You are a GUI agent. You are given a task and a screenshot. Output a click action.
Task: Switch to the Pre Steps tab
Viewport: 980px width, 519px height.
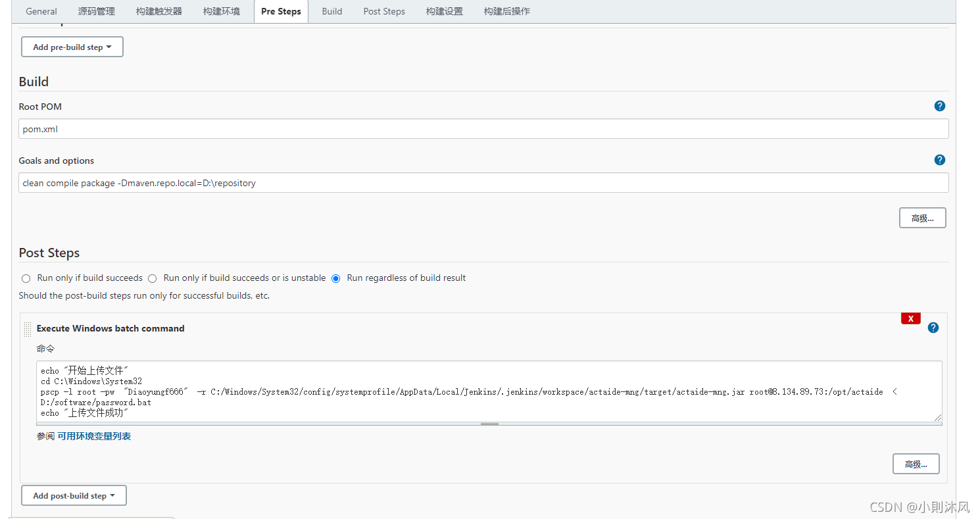point(281,11)
